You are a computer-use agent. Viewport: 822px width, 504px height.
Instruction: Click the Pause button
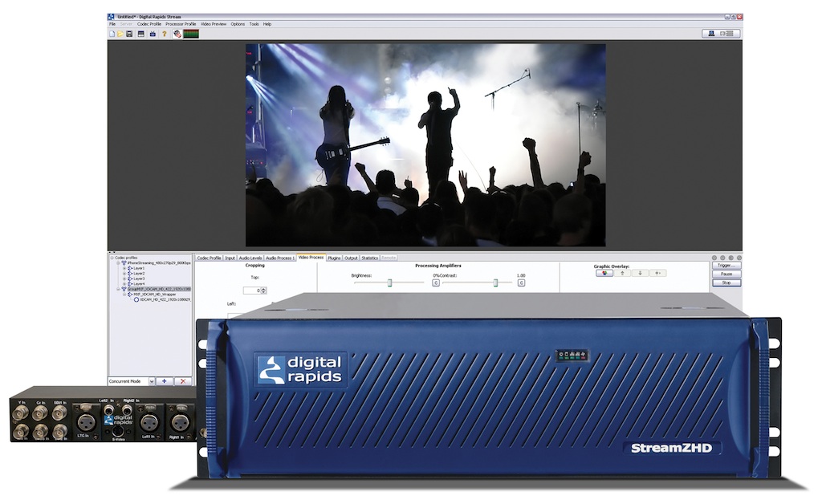(x=726, y=274)
